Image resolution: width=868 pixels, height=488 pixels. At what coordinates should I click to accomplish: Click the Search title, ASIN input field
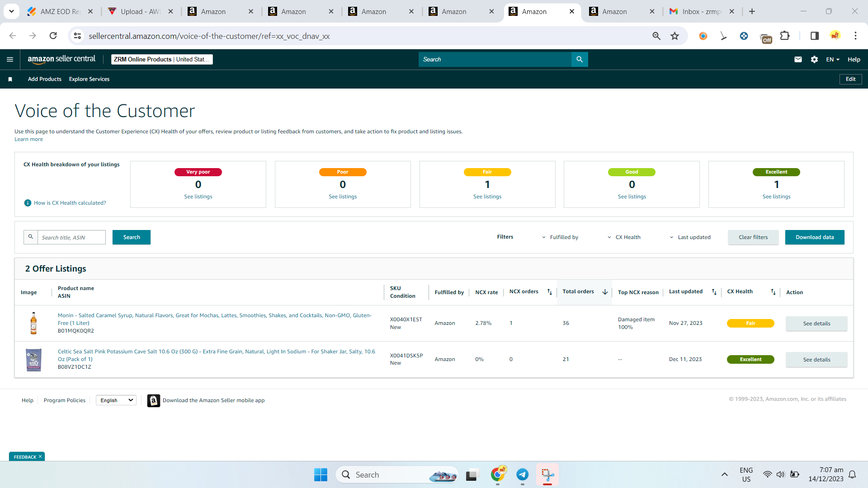71,237
